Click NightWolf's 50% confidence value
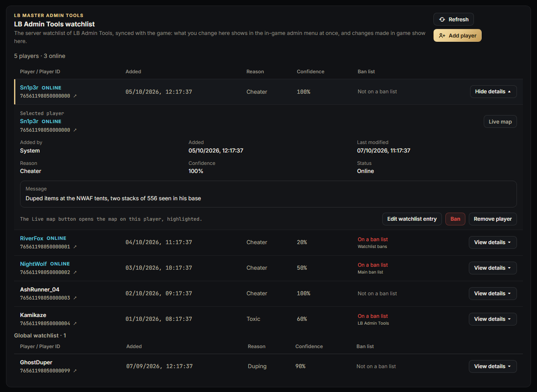Viewport: 537px width, 392px height. tap(302, 268)
